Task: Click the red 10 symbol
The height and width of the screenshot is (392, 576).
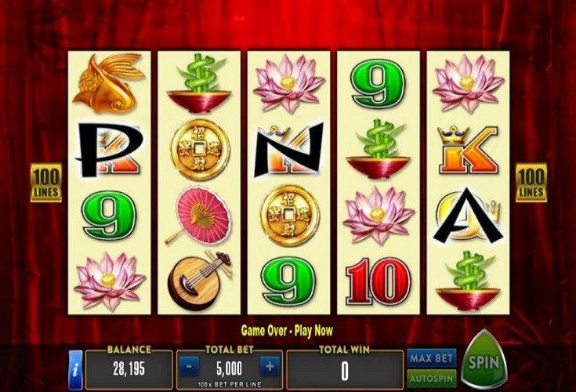Action: click(378, 281)
